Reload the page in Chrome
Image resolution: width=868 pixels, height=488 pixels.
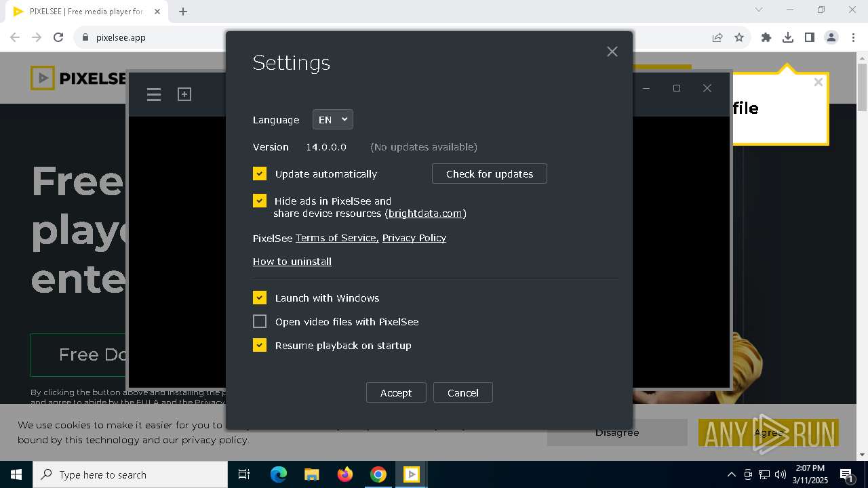(x=58, y=37)
